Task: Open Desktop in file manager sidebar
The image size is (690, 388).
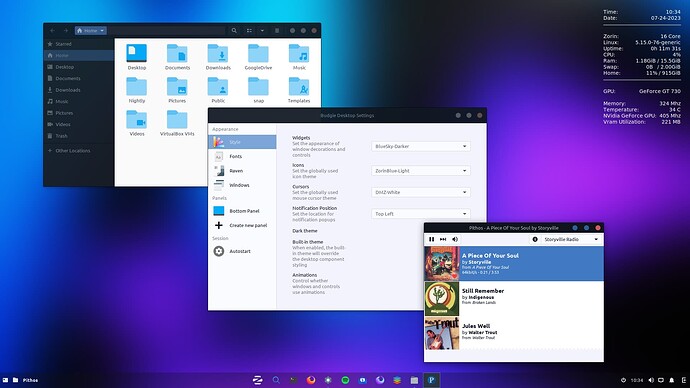Action: tap(79, 67)
